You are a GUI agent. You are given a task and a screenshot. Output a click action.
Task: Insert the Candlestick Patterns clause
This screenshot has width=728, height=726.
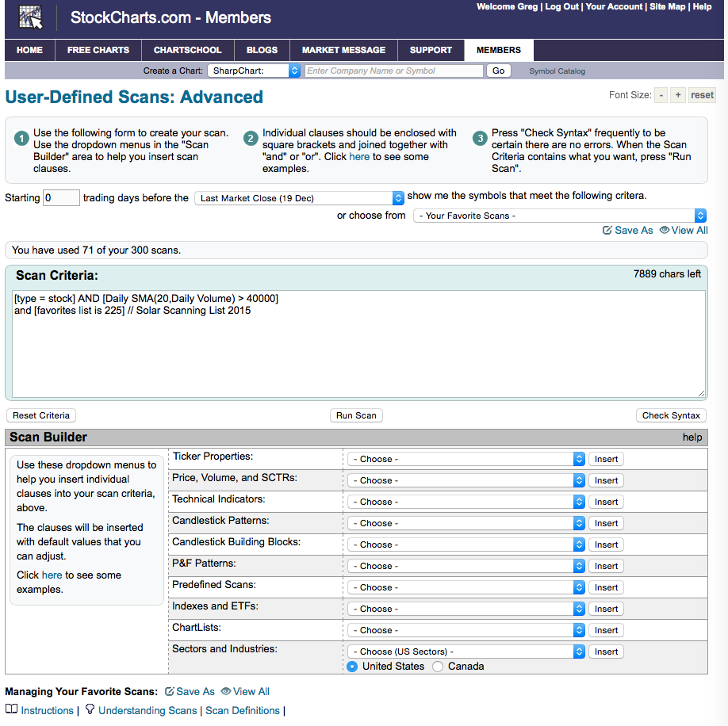606,523
